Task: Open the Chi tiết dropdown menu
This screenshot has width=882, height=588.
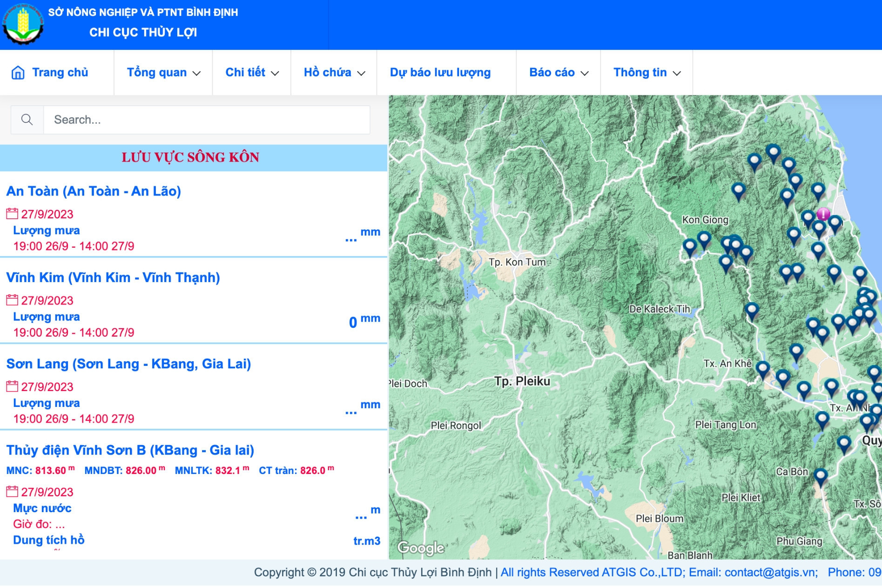Action: point(252,73)
